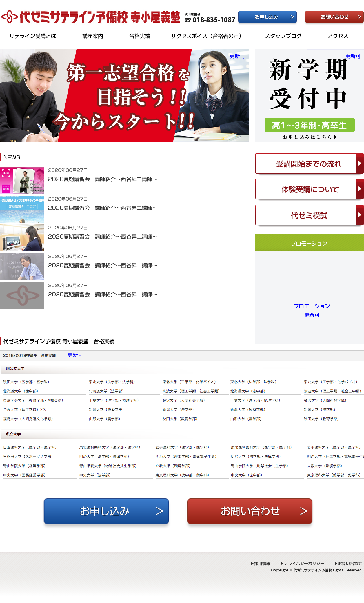
Task: Click the 2018/2019在籍生 合格実績 label
Action: [x=29, y=355]
